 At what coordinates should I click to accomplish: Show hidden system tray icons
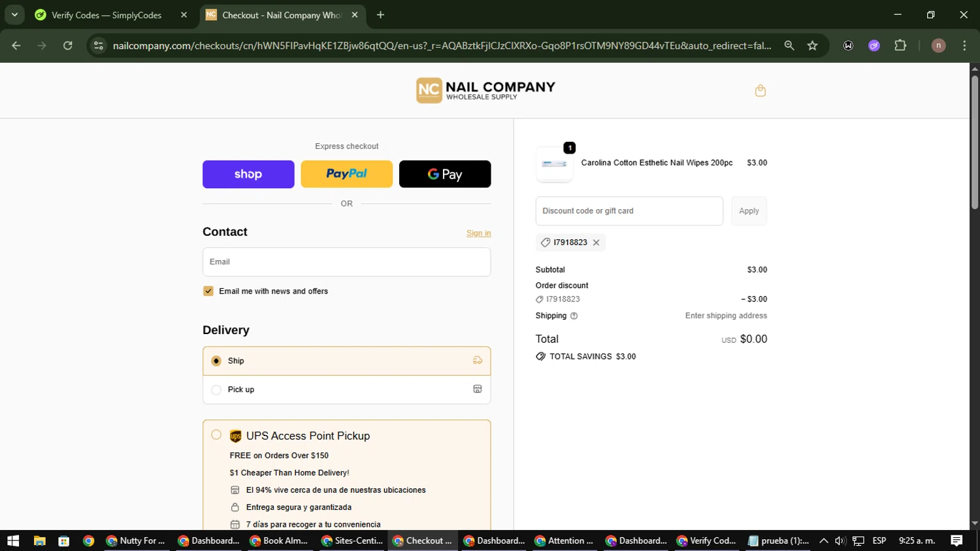click(823, 541)
